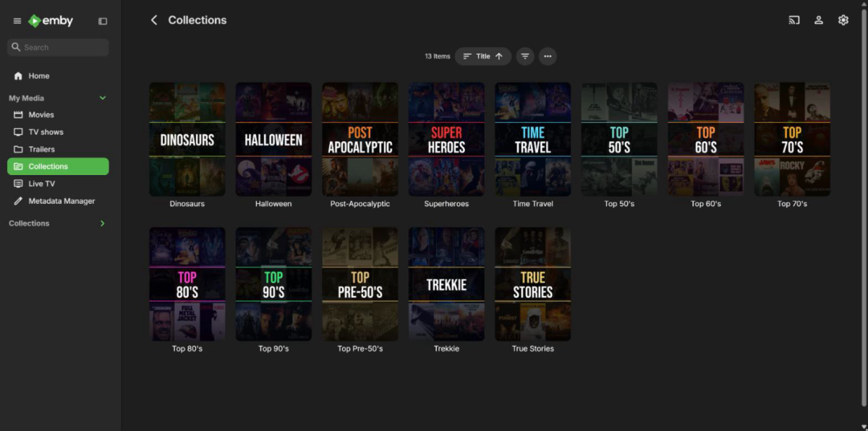Open the user profile icon
The image size is (868, 431).
(x=819, y=20)
